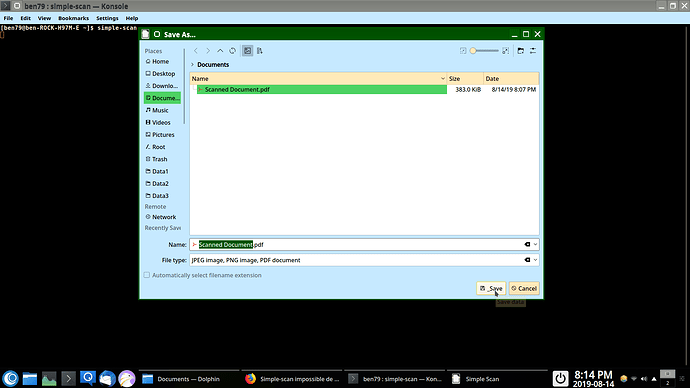690x388 pixels.
Task: Open Data1 drive in Places
Action: pos(162,172)
